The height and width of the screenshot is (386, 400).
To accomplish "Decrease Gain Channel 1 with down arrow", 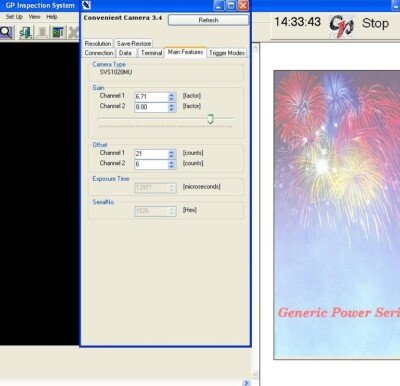I will [172, 99].
